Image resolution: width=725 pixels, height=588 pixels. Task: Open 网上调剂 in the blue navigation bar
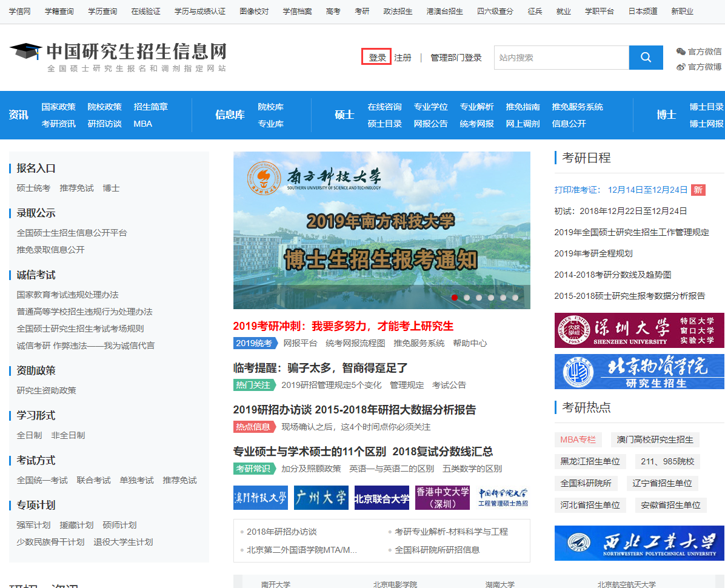[523, 124]
